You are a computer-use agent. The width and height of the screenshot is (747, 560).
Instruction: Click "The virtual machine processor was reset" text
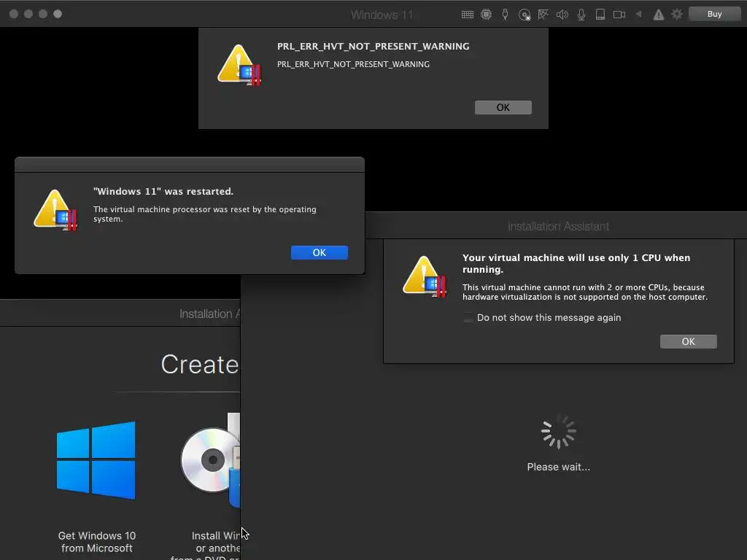205,214
